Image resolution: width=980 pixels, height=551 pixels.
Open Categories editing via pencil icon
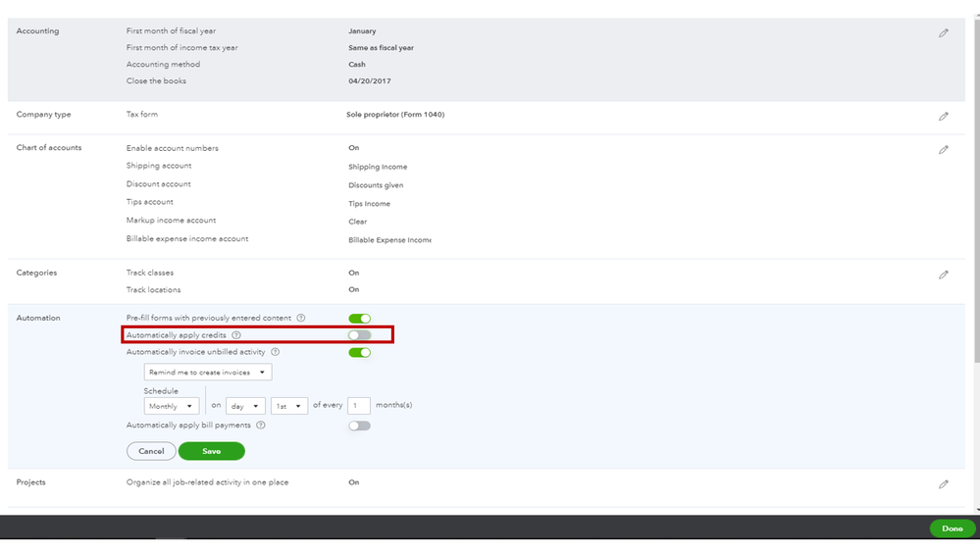click(944, 275)
